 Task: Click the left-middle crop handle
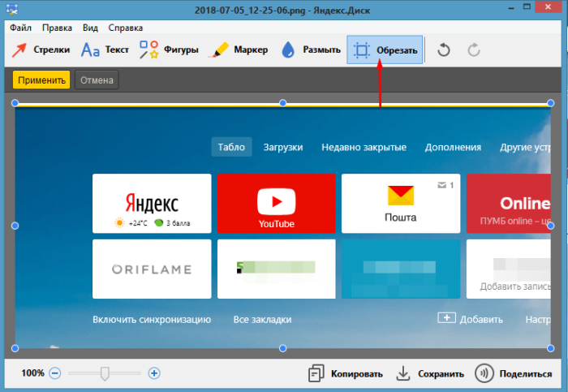tap(15, 226)
